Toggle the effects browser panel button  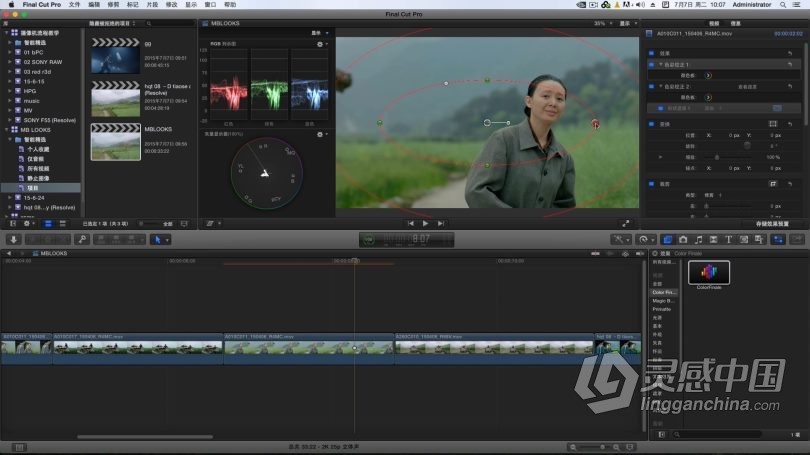[667, 240]
